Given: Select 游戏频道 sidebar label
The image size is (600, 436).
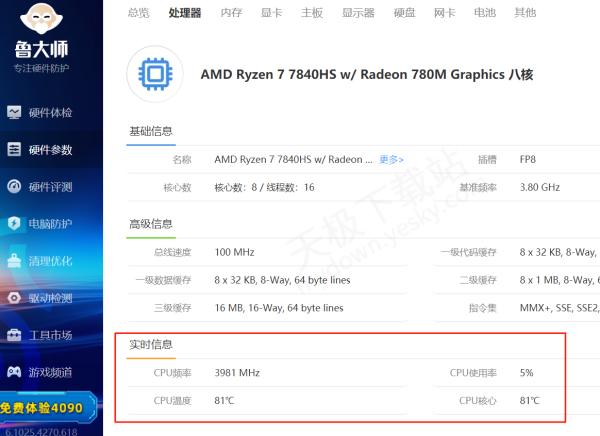Looking at the screenshot, I should click(51, 372).
